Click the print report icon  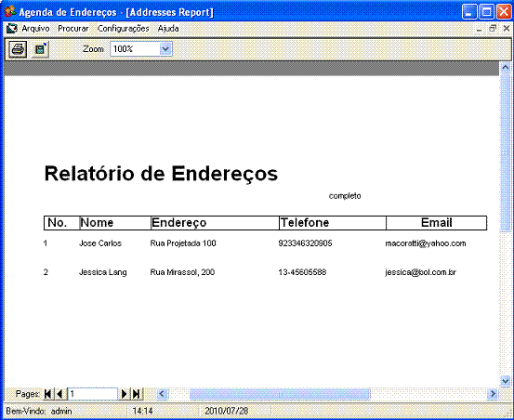coord(18,49)
